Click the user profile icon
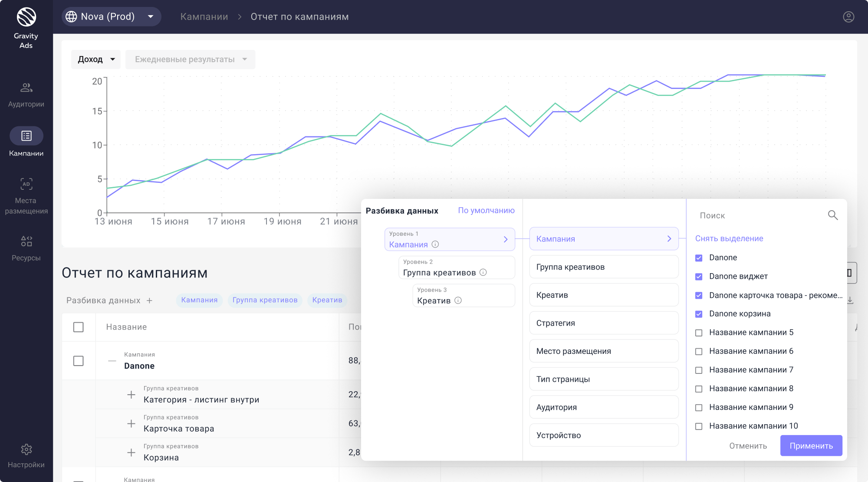Image resolution: width=868 pixels, height=482 pixels. pyautogui.click(x=848, y=17)
